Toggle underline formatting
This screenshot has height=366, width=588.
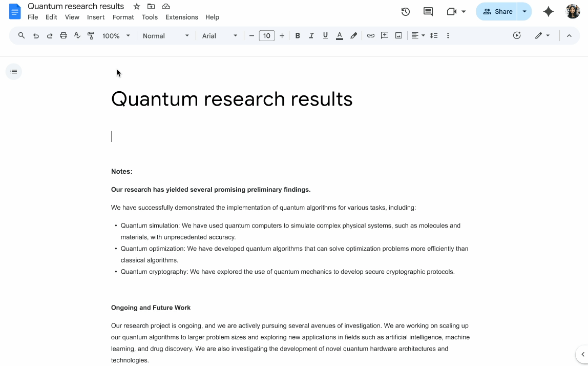[325, 35]
